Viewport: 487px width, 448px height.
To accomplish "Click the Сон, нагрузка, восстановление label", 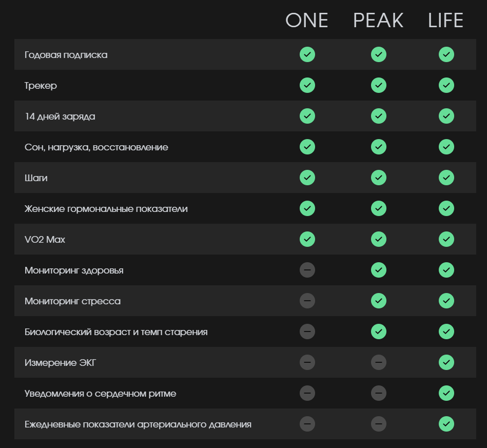I will [96, 147].
